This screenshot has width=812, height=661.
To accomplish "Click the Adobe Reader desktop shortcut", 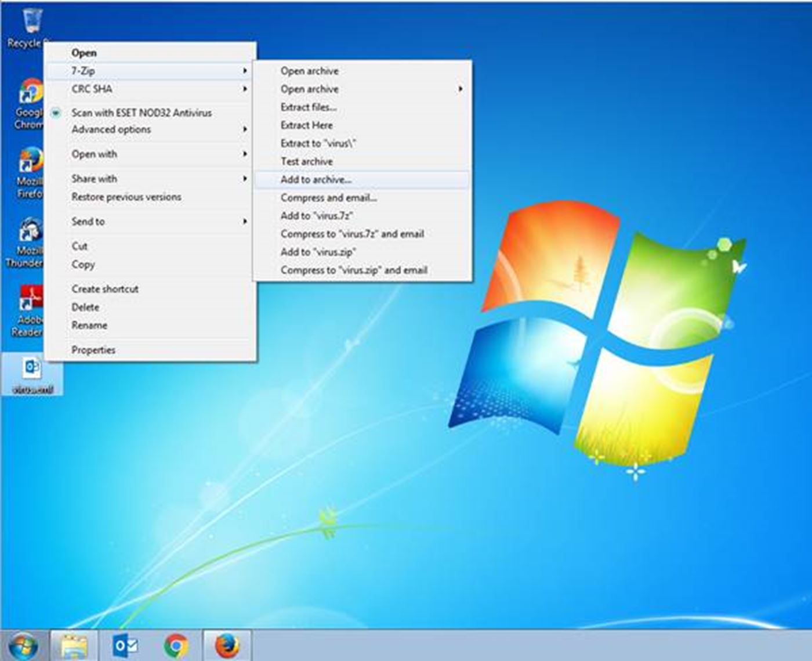I will [29, 299].
